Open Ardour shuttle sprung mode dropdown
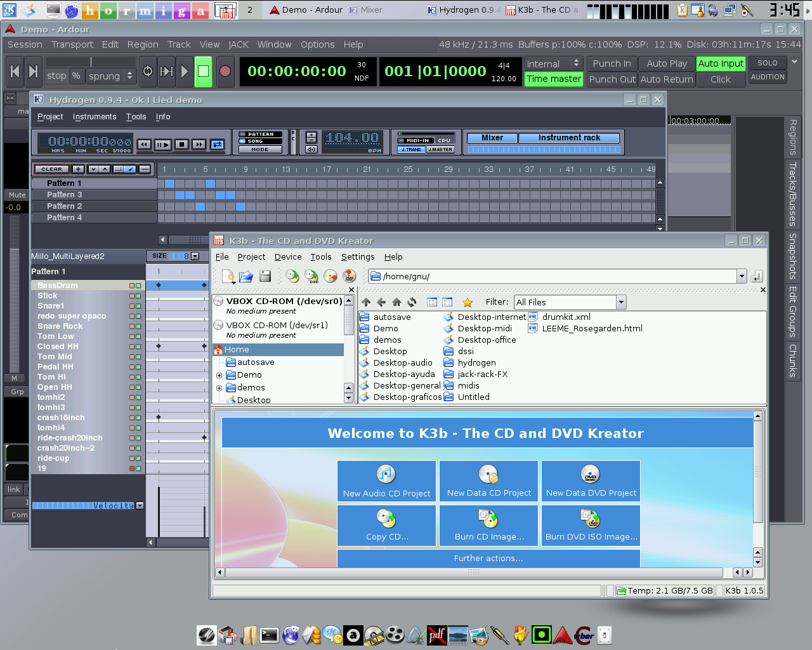 (111, 76)
